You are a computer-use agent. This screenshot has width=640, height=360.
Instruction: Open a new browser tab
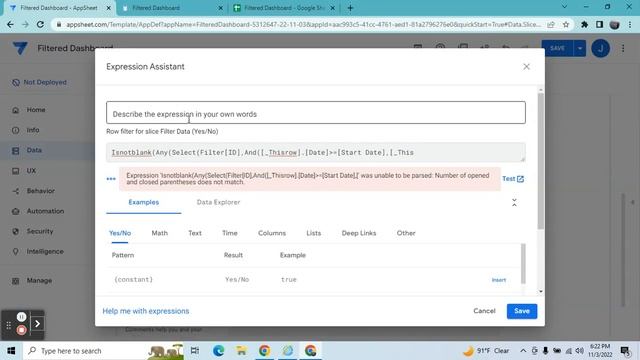[x=350, y=8]
